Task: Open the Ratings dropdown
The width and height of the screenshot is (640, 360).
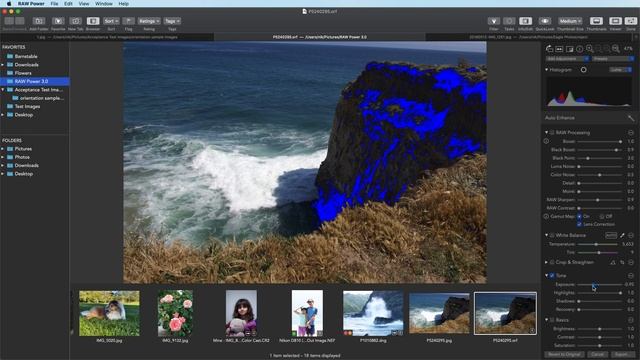Action: (149, 21)
